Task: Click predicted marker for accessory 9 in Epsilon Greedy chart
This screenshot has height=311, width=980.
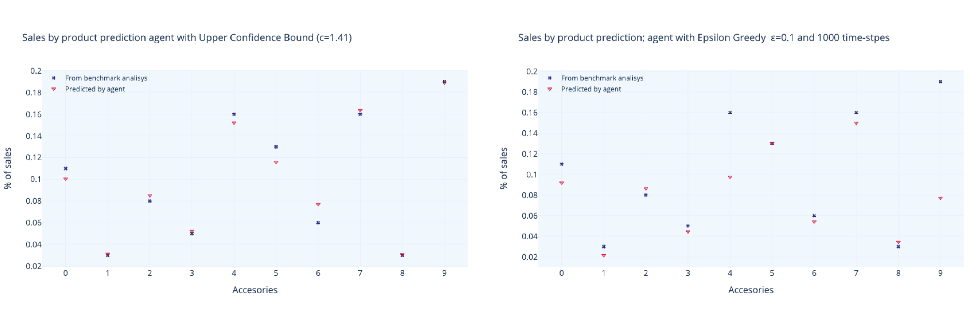Action: pos(940,198)
